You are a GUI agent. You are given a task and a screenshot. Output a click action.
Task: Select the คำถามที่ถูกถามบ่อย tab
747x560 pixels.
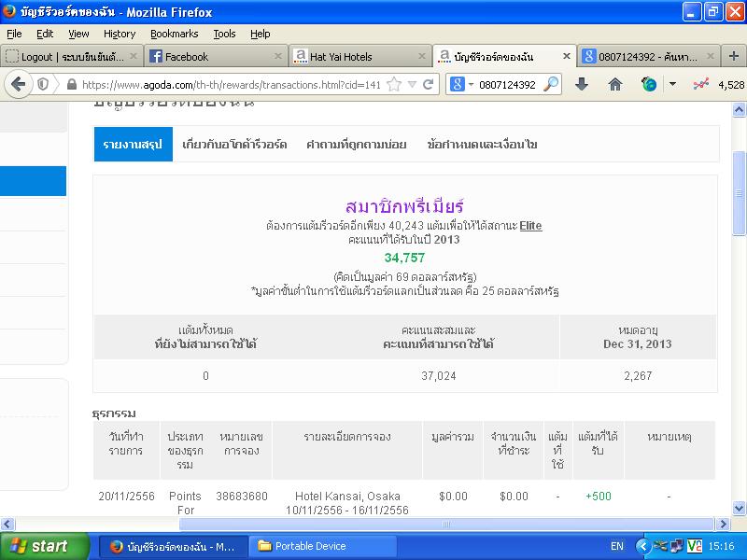[x=357, y=145]
